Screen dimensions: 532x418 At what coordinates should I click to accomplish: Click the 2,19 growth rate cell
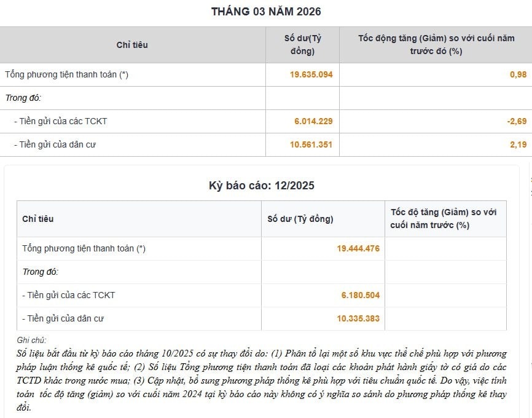[x=518, y=144]
